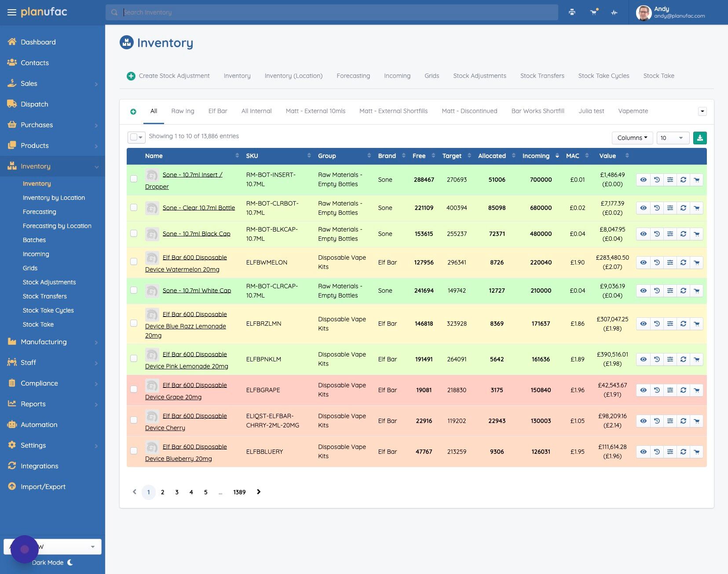Open Integrations in the sidebar
The width and height of the screenshot is (728, 574).
coord(40,466)
